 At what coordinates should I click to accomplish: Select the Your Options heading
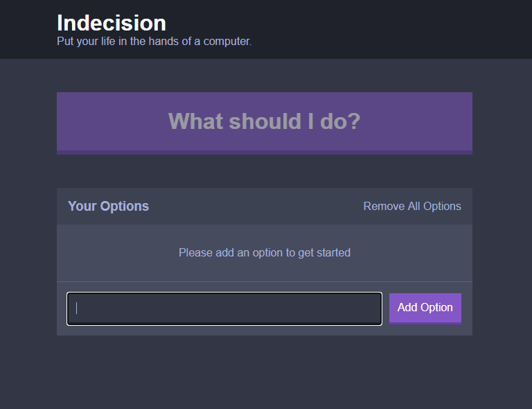108,207
